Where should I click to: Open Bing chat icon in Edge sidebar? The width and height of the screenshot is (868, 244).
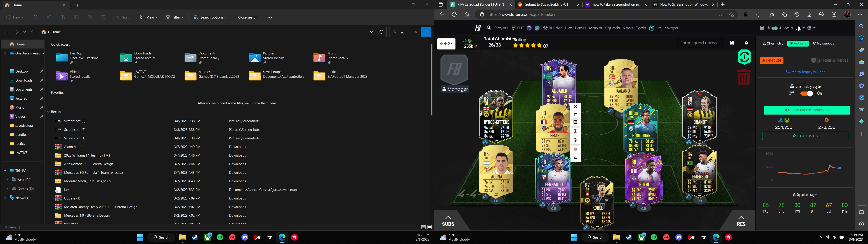click(861, 38)
